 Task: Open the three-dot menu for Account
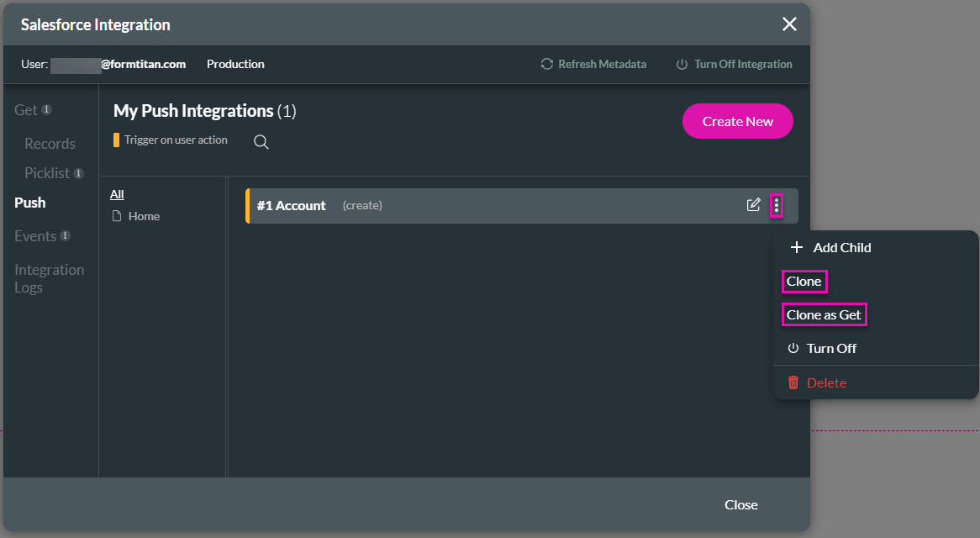point(776,205)
